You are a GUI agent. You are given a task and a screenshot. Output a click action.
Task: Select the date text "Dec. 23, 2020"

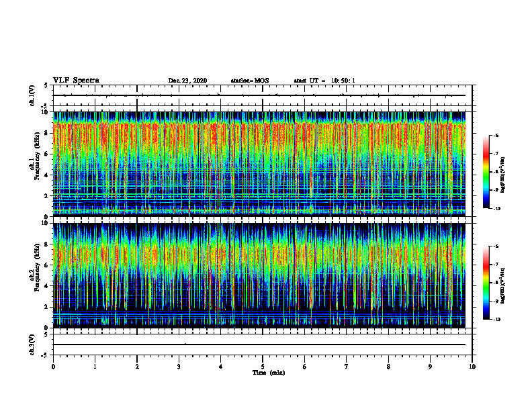[187, 81]
